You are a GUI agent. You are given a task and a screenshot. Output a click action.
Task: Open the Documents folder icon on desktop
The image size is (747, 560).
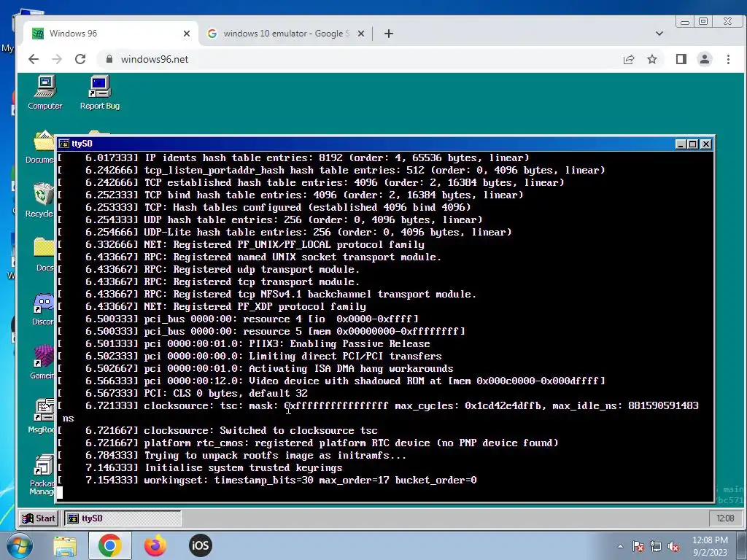coord(42,147)
